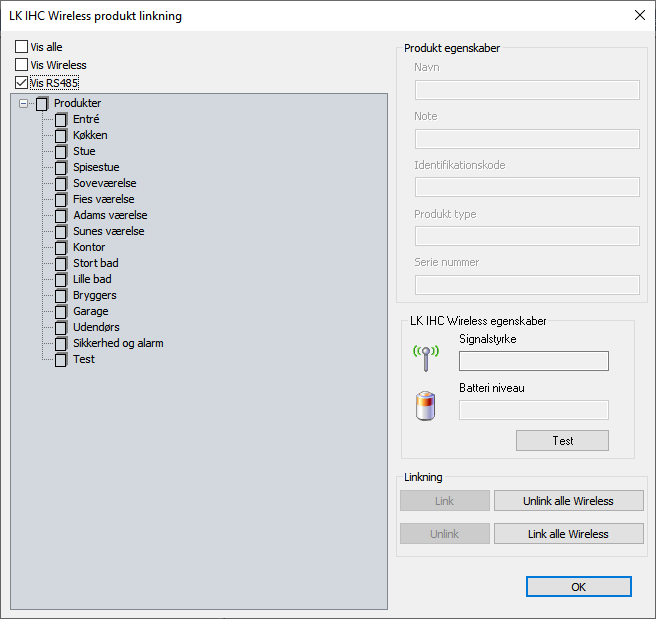Tick the checkbox beside Soveværelse
This screenshot has width=656, height=619.
pos(61,184)
